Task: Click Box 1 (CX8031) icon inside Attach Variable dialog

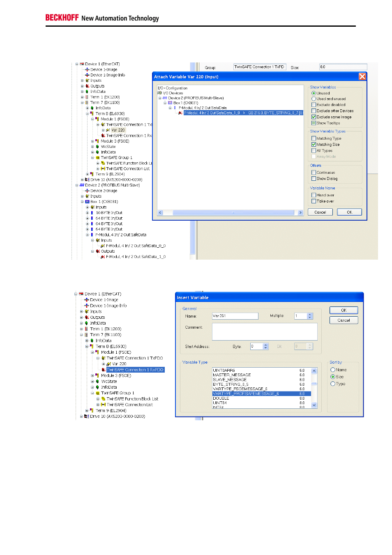Action: (170, 103)
